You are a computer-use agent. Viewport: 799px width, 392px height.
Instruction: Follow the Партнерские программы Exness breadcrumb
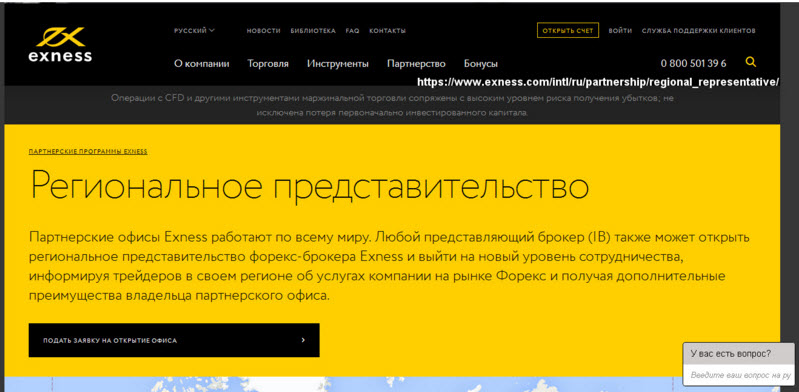[x=88, y=152]
